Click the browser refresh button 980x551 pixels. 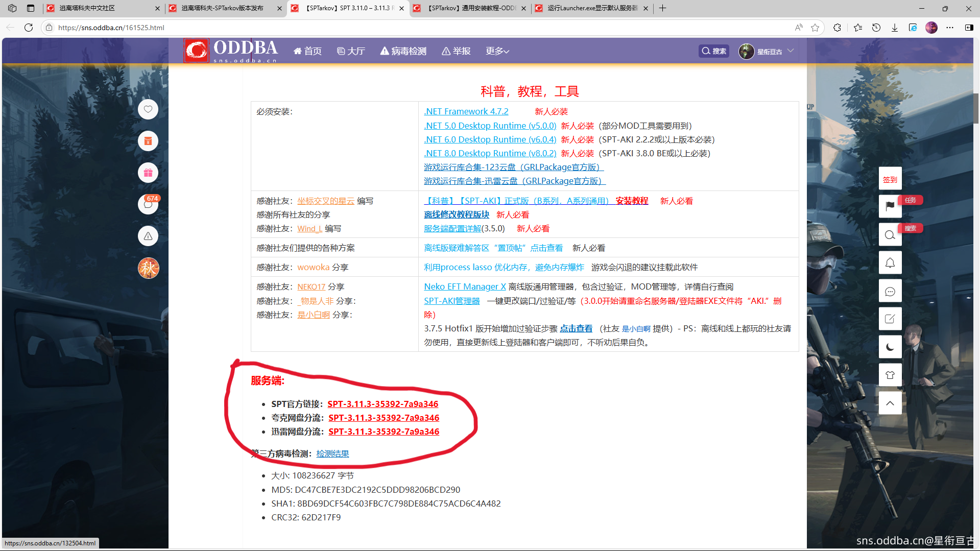(x=29, y=28)
